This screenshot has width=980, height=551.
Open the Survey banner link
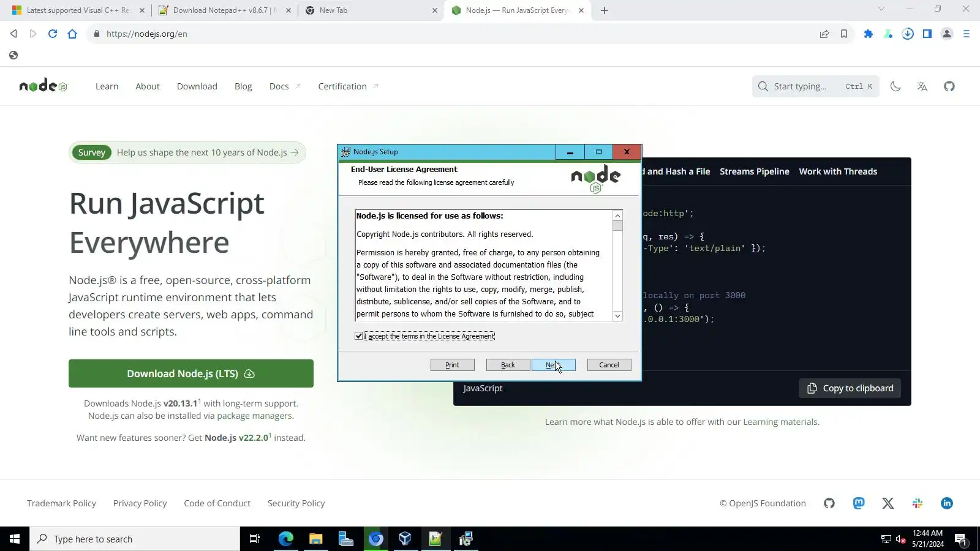point(187,152)
